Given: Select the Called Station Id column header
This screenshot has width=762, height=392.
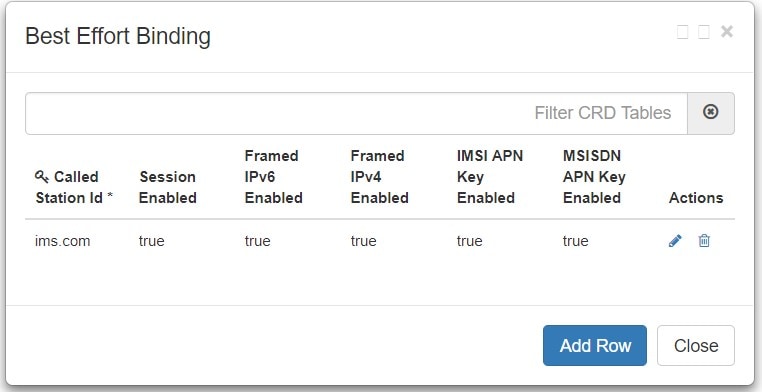Looking at the screenshot, I should [x=74, y=187].
